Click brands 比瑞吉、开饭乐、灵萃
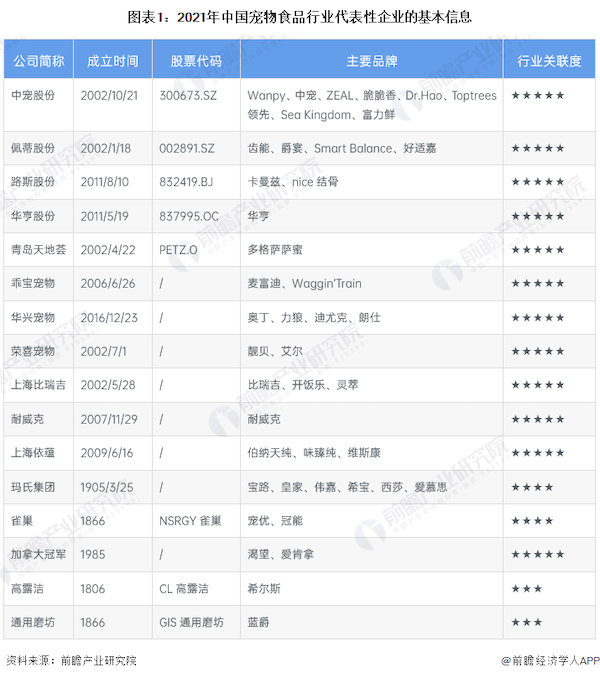 point(303,385)
